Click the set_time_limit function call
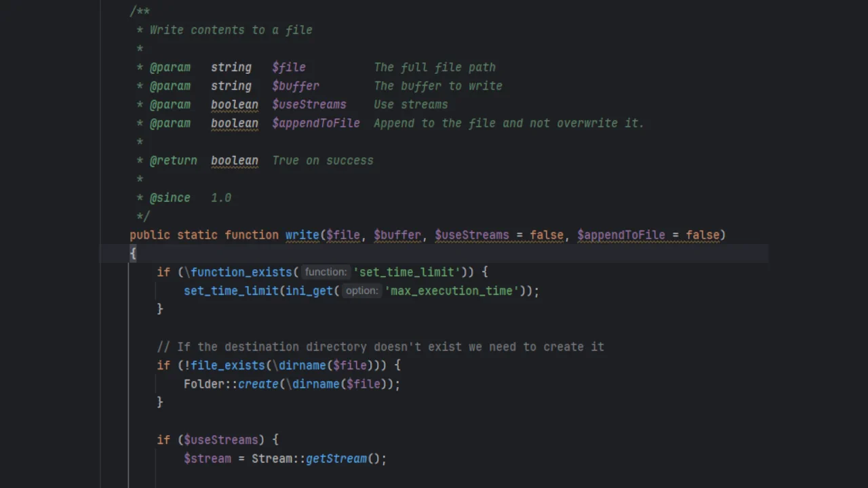The width and height of the screenshot is (868, 488). 231,291
